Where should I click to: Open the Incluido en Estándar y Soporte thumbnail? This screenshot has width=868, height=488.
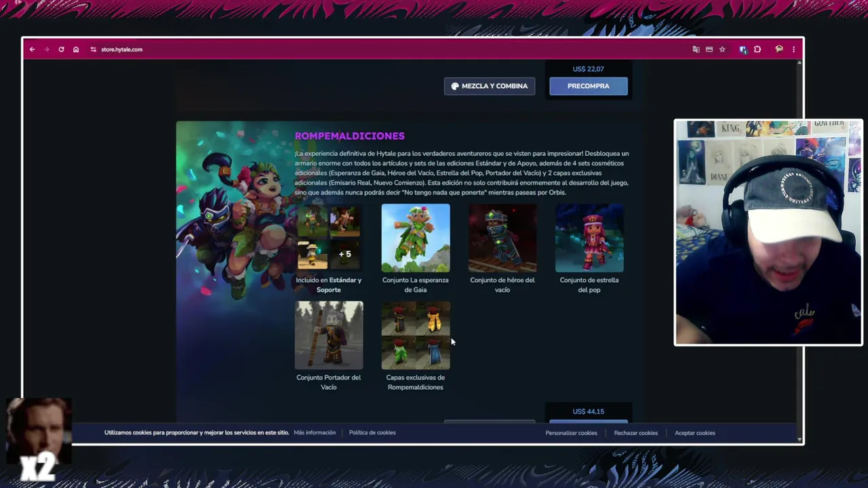tap(329, 238)
